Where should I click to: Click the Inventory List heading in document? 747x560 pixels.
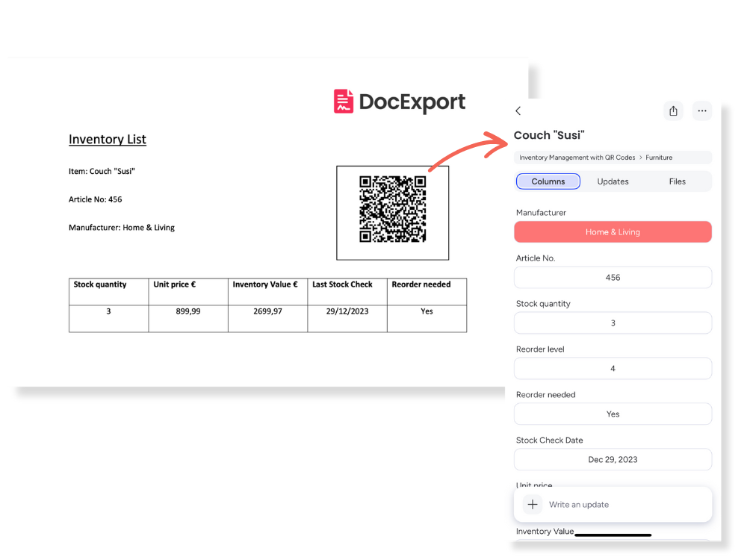[x=107, y=140]
